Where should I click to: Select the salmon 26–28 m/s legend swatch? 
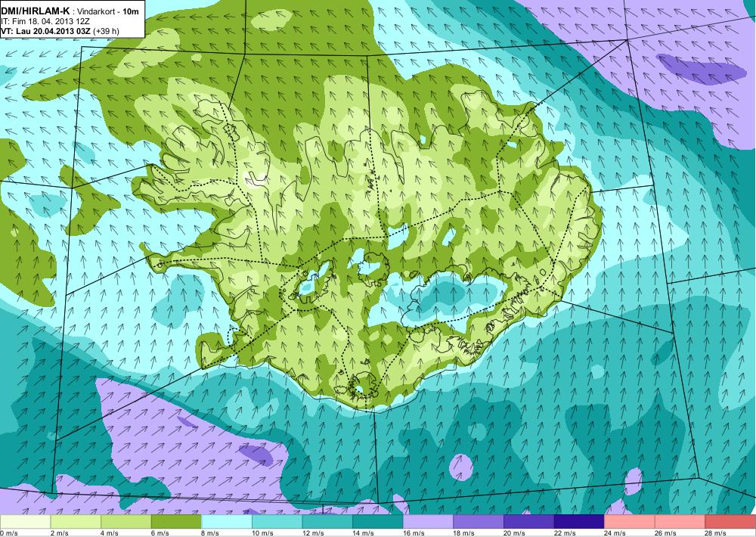[x=680, y=522]
